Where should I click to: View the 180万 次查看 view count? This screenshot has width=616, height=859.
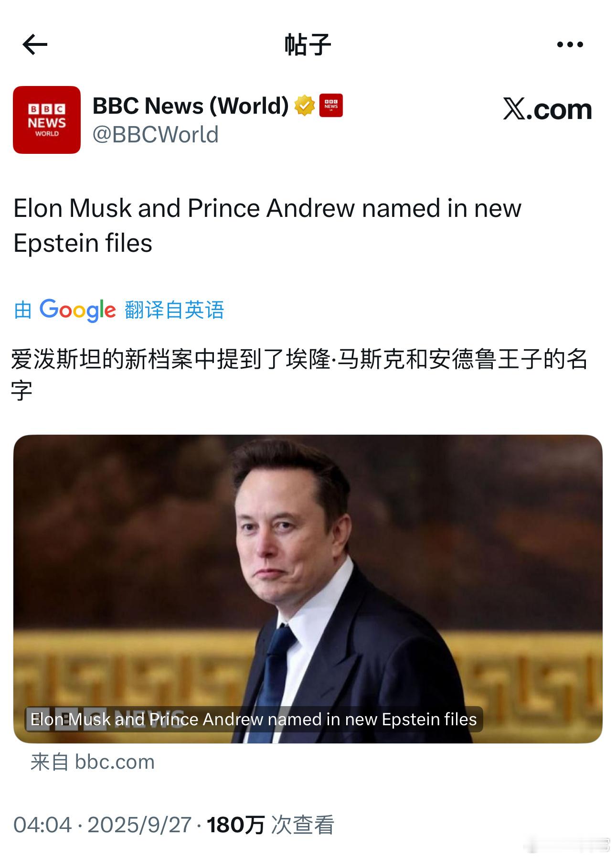[x=270, y=825]
